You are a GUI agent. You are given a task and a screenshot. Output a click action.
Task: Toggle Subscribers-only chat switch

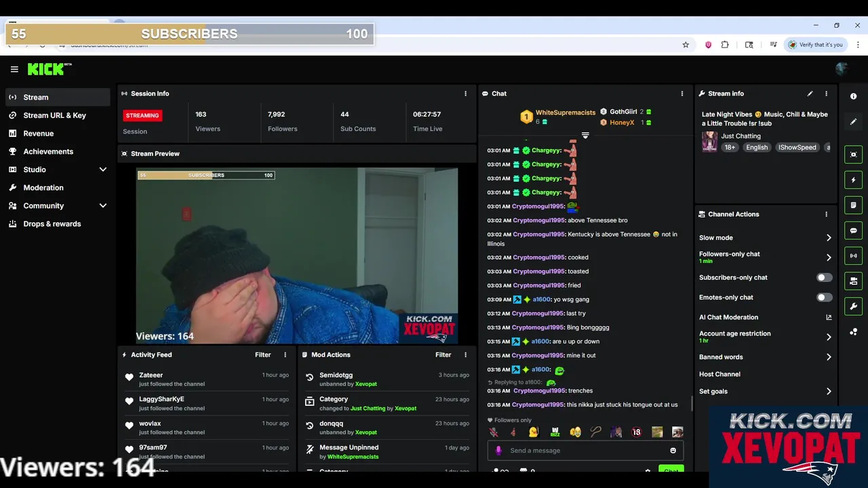click(x=824, y=277)
